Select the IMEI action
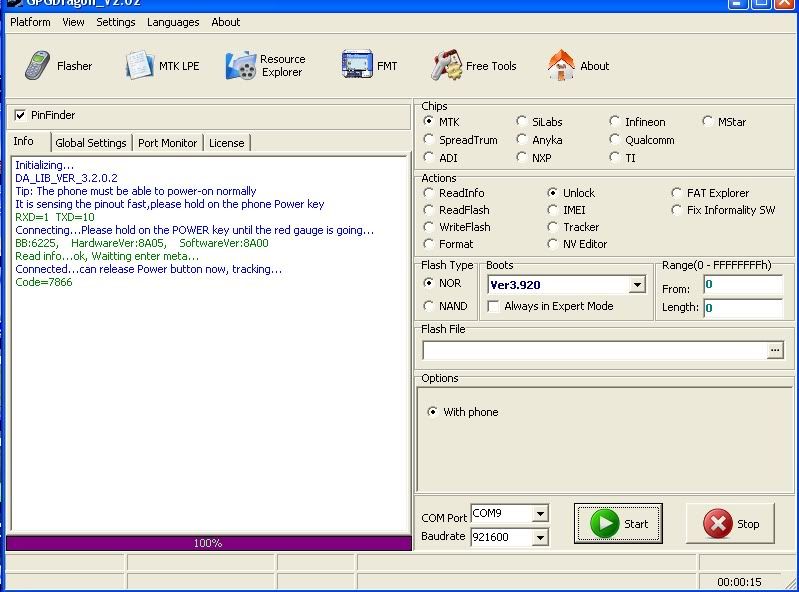The width and height of the screenshot is (799, 592). tap(552, 209)
